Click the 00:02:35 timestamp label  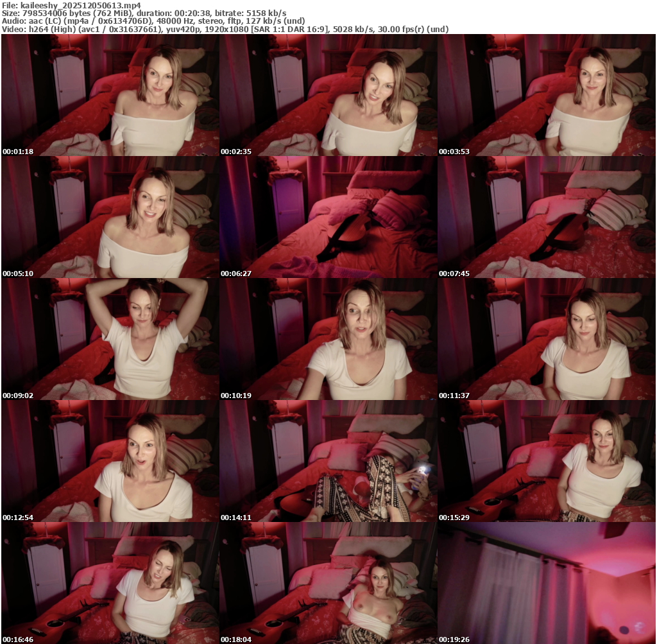pos(236,152)
